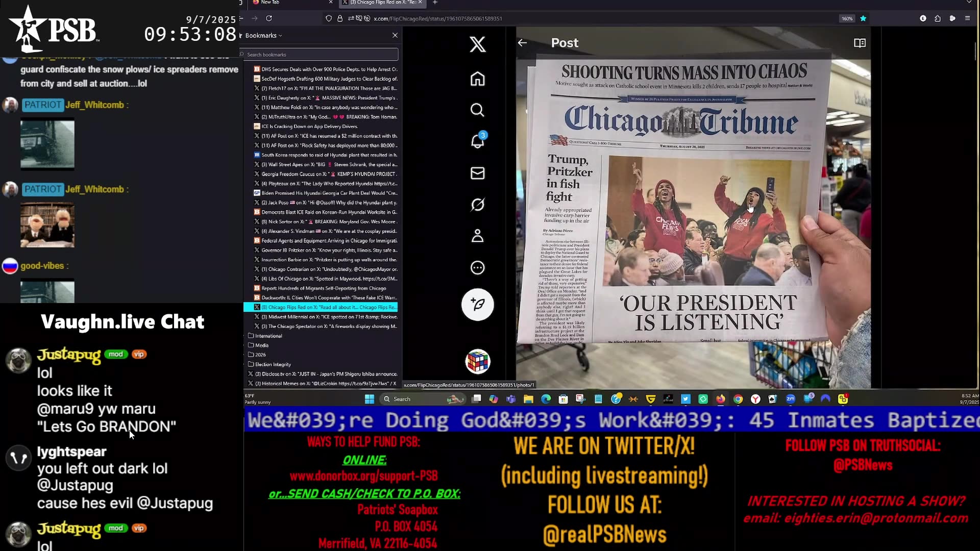Open Task View on taskbar
Image resolution: width=980 pixels, height=551 pixels.
476,399
